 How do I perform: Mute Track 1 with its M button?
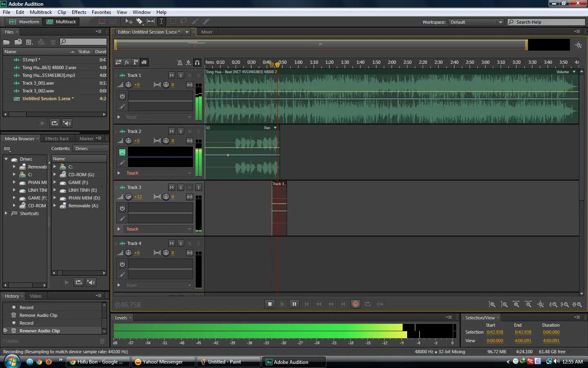pos(171,75)
